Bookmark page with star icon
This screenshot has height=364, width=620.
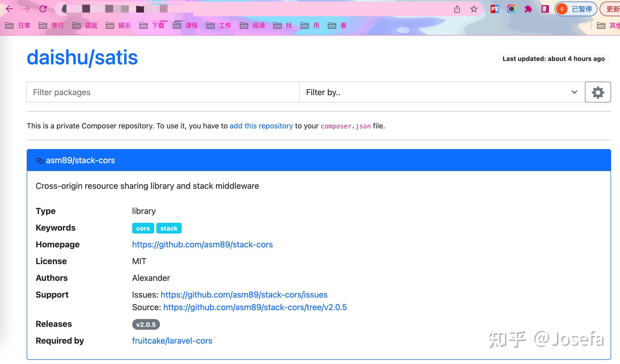(474, 9)
